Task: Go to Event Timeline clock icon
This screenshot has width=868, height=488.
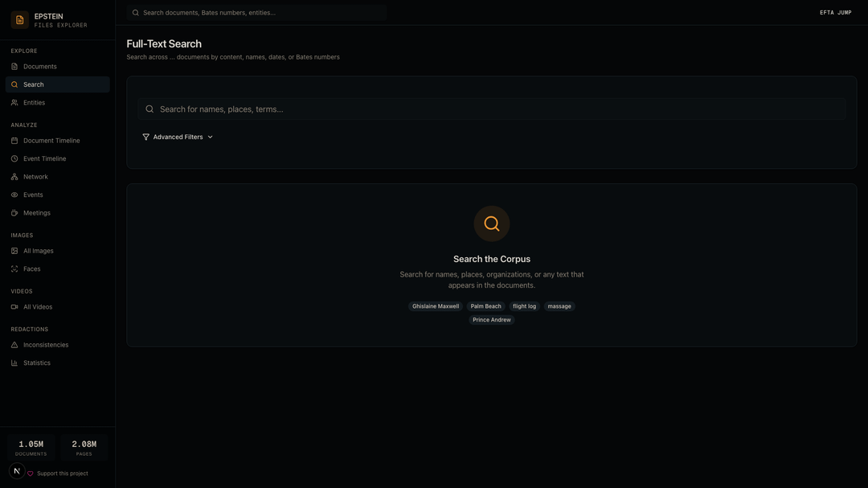Action: click(x=14, y=159)
